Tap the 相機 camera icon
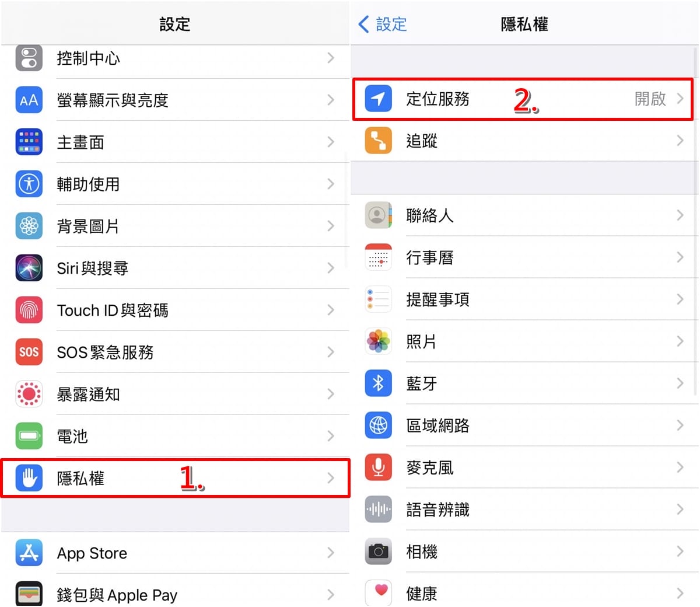The image size is (700, 607). 378,552
